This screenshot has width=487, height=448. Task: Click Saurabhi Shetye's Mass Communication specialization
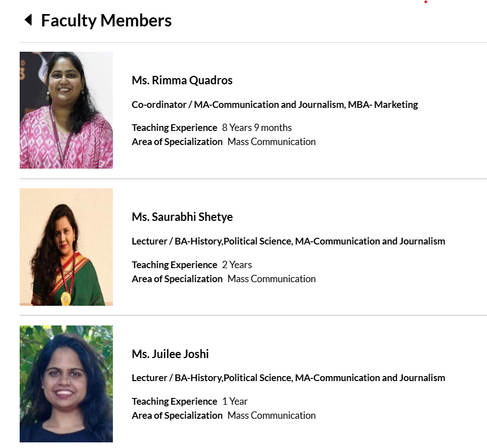pos(271,279)
